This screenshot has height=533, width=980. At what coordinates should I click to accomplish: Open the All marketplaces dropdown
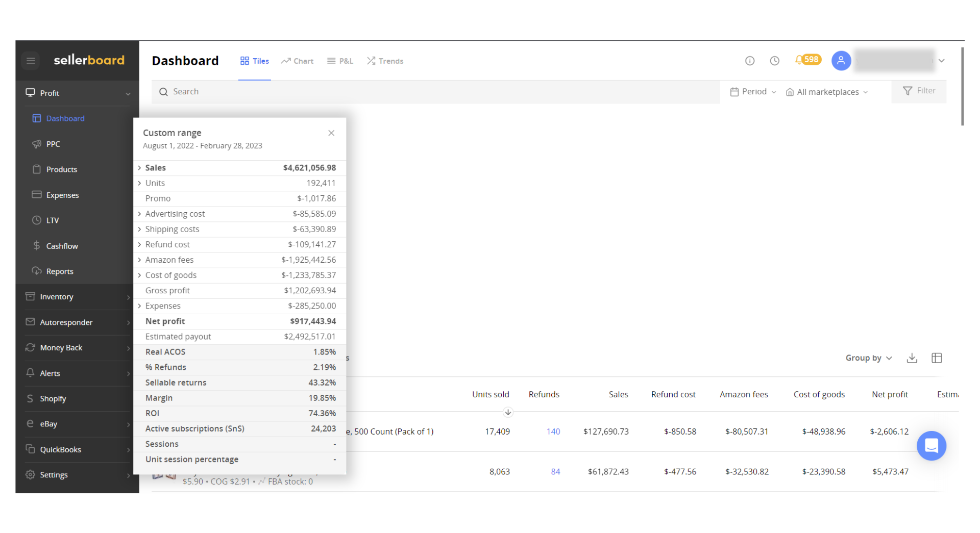coord(827,92)
